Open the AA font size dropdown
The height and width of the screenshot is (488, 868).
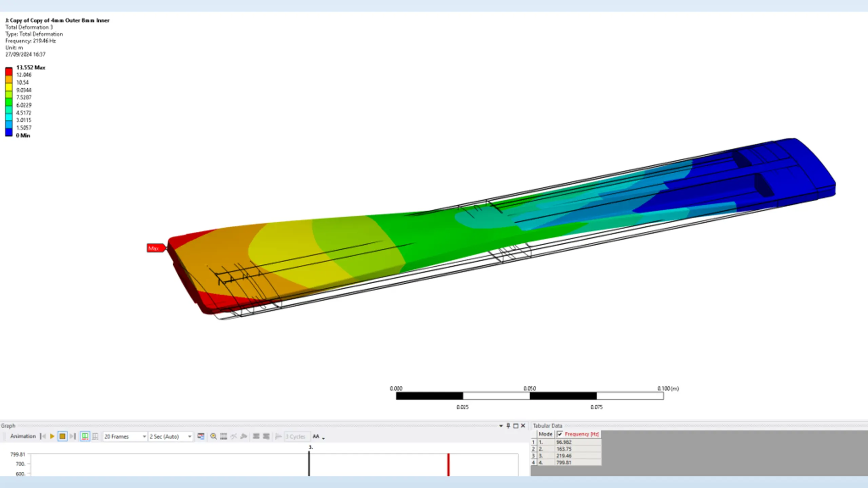coord(323,438)
